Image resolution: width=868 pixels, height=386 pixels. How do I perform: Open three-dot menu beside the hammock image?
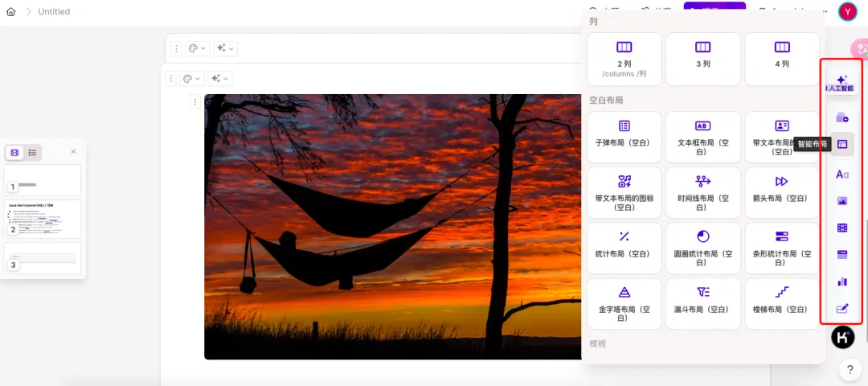[x=194, y=102]
